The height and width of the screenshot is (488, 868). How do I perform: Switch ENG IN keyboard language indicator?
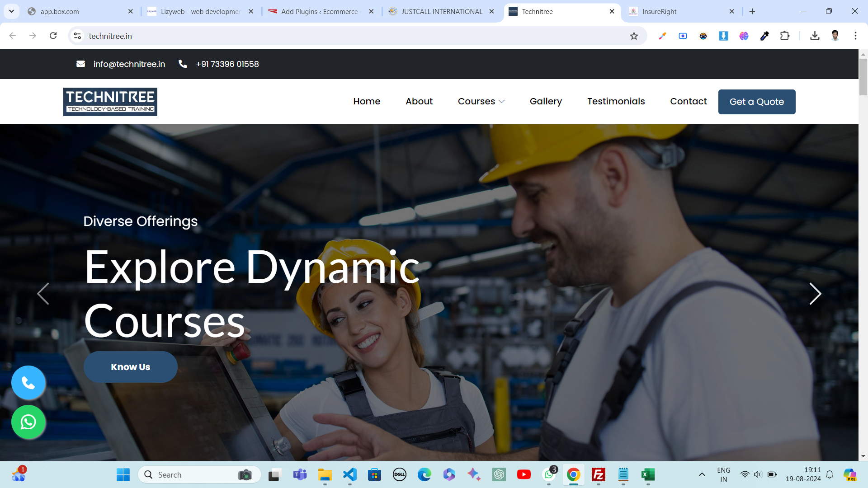coord(723,474)
